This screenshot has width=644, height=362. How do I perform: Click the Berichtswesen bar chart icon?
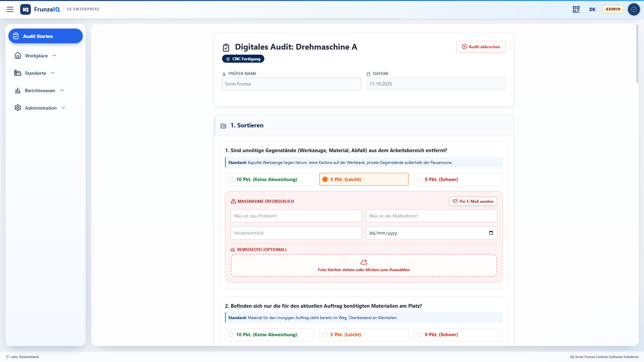(x=18, y=90)
